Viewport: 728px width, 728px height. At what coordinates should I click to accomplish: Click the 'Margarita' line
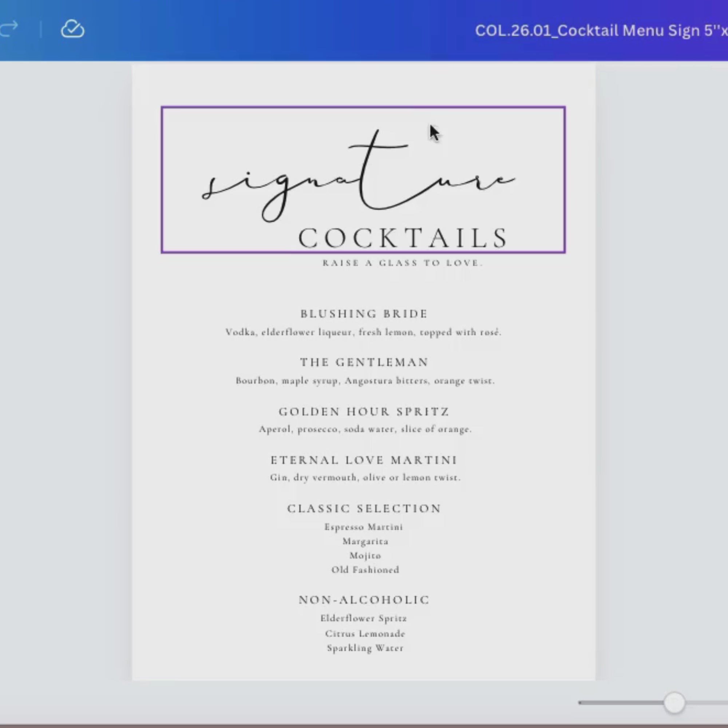pos(365,542)
